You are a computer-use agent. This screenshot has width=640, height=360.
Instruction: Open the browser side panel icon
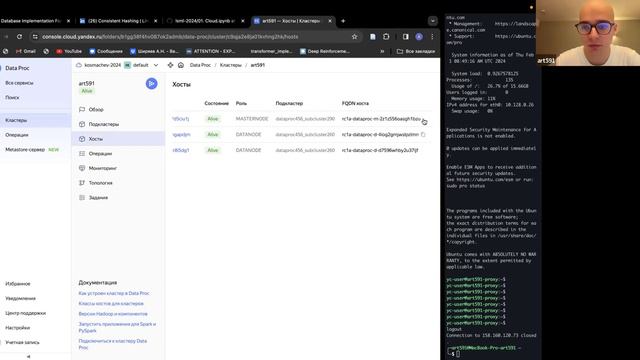405,37
